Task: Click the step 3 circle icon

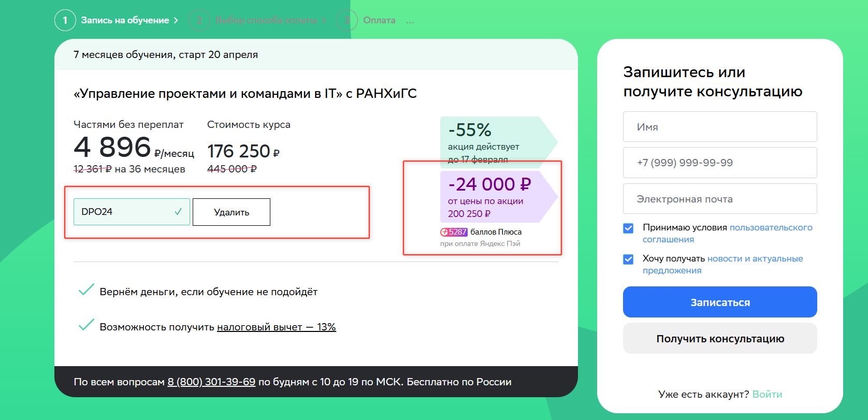Action: click(x=346, y=20)
